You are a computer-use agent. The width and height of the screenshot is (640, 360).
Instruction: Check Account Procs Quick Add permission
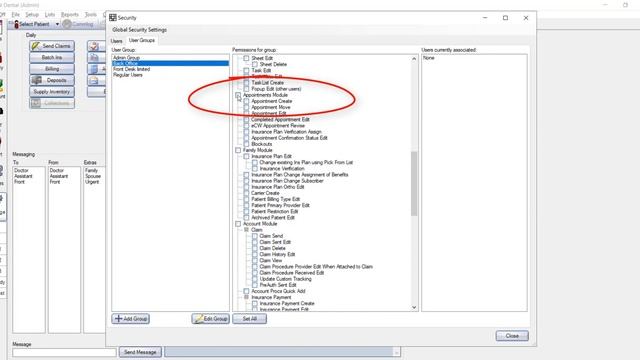pos(246,291)
